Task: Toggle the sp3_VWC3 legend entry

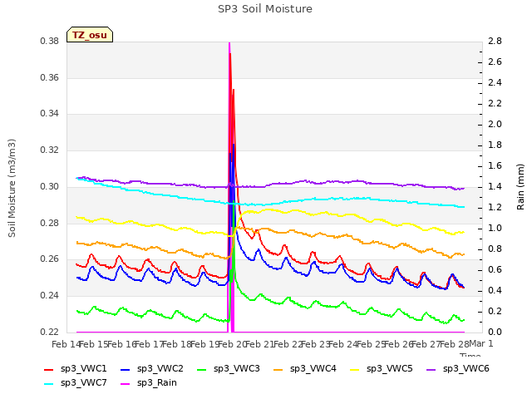Action: 229,369
